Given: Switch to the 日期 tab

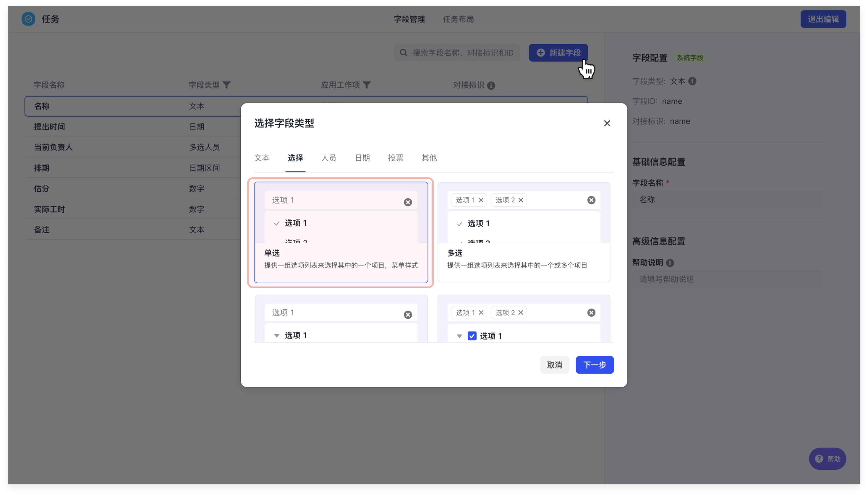Looking at the screenshot, I should (362, 158).
